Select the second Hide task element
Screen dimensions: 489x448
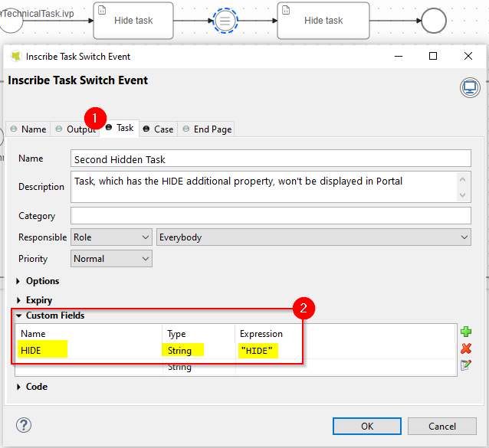tap(323, 21)
